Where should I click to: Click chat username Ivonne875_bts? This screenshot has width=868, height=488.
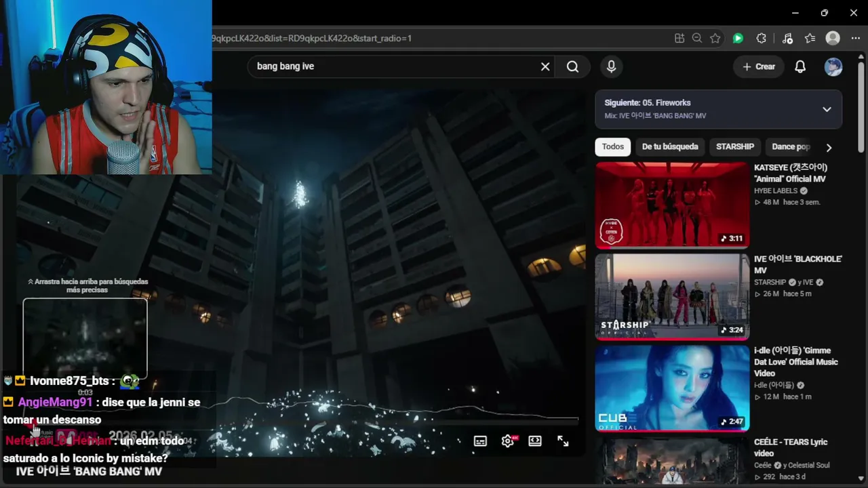(68, 382)
